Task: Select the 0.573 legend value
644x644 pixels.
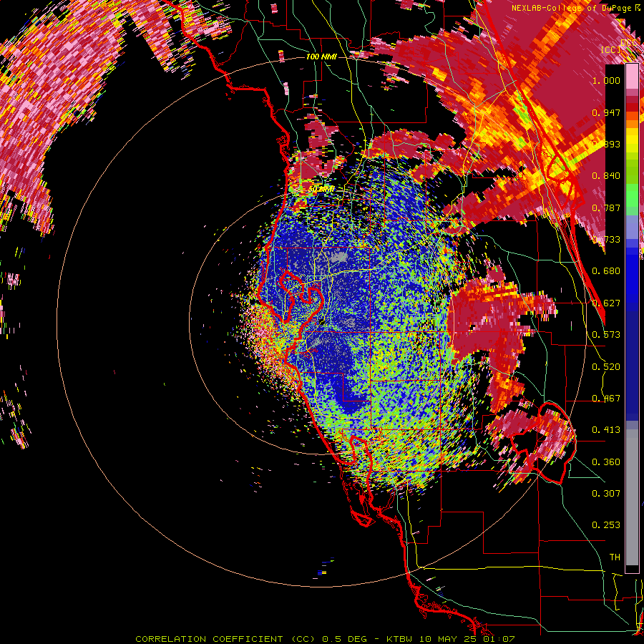Action: coord(606,335)
